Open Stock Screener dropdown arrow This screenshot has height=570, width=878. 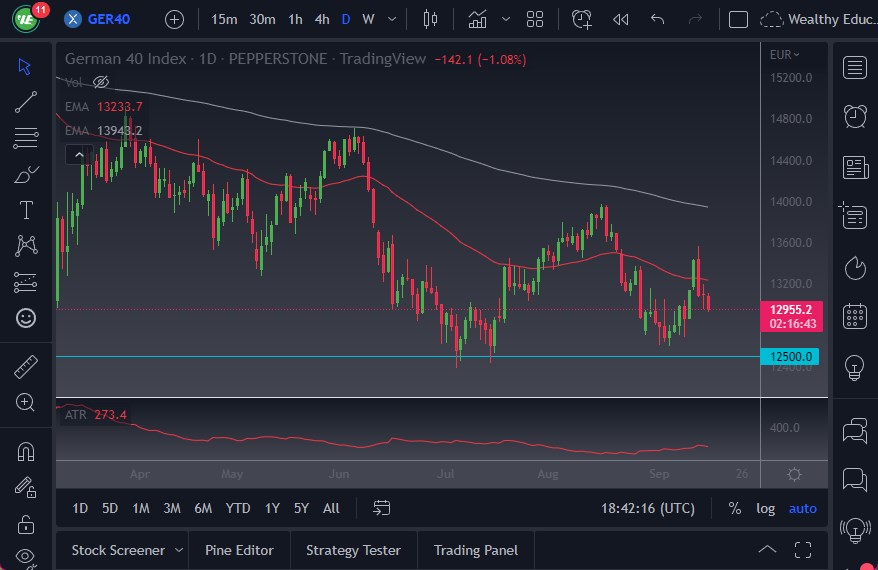(179, 550)
